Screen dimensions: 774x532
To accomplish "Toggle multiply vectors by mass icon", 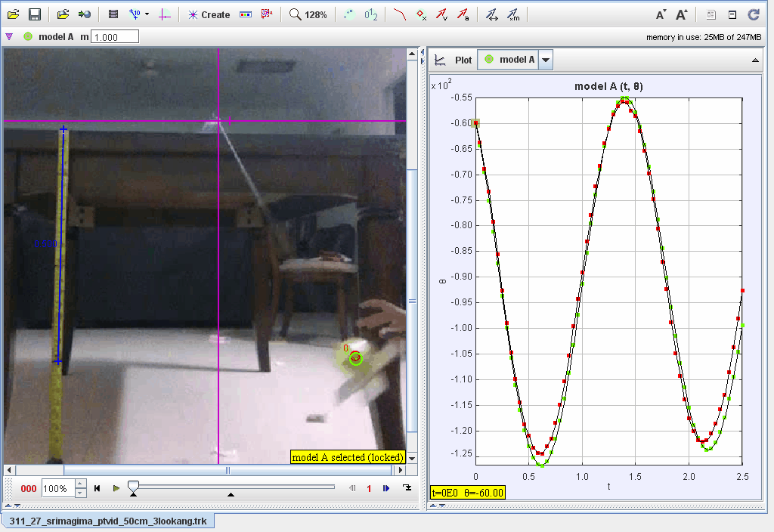I will point(514,15).
